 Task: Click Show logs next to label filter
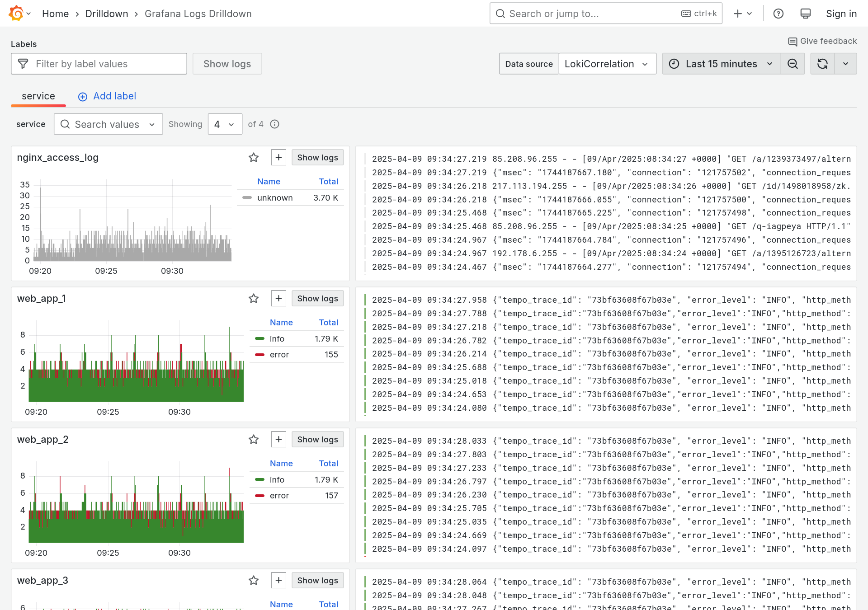(x=227, y=64)
